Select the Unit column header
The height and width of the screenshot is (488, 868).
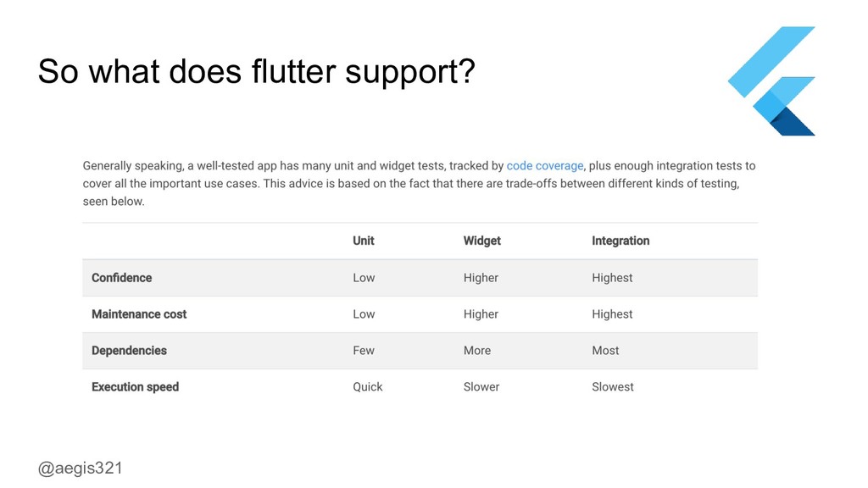tap(363, 241)
